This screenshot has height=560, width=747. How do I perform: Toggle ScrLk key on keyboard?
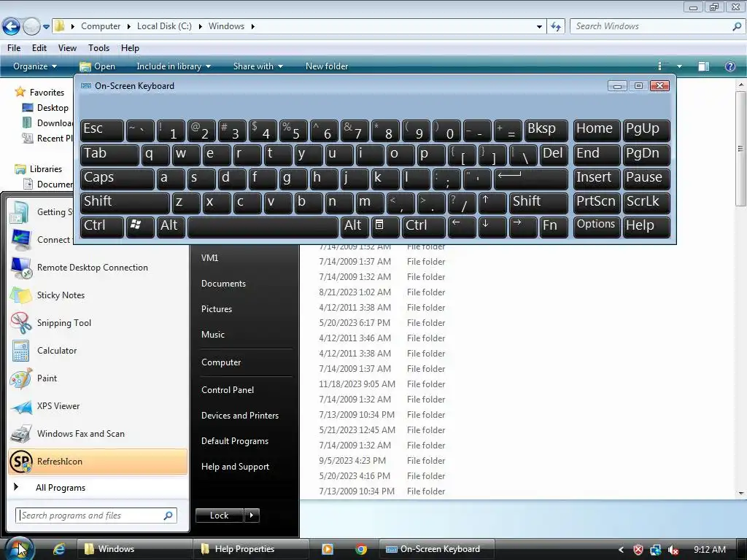click(x=646, y=203)
